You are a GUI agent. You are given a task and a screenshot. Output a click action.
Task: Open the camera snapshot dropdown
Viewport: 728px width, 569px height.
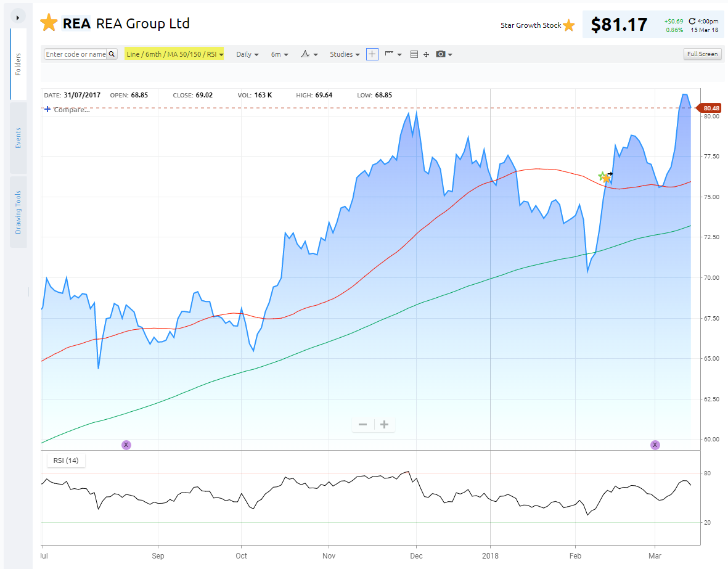tap(444, 54)
